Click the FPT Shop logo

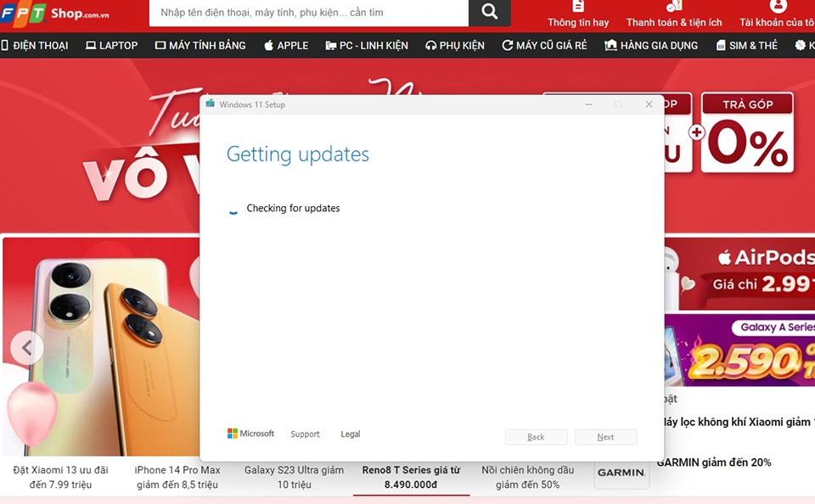point(55,13)
